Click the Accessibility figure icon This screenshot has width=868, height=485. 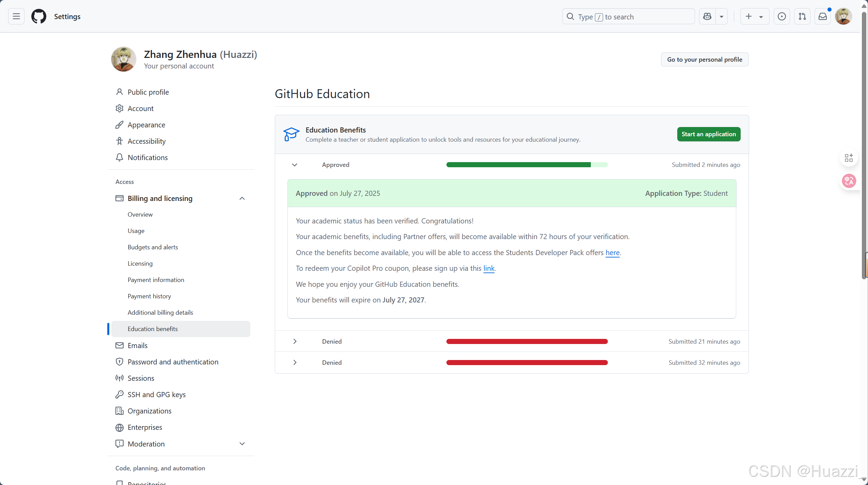point(120,141)
